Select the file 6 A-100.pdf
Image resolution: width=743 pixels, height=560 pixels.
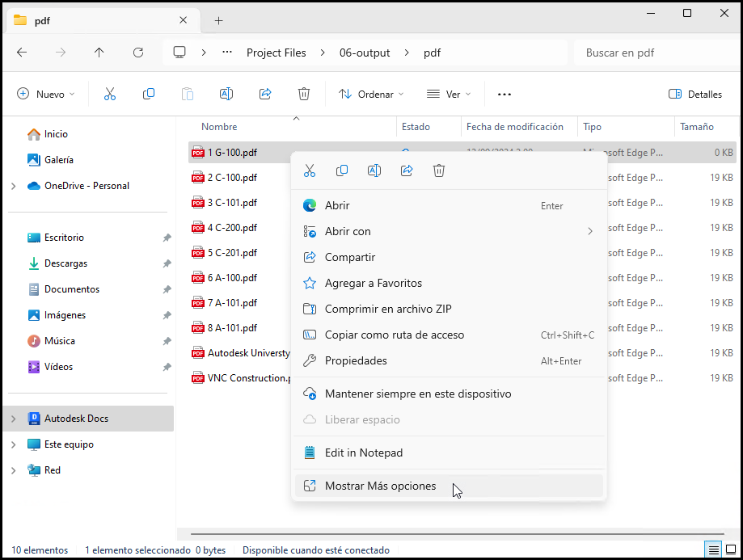click(x=232, y=278)
